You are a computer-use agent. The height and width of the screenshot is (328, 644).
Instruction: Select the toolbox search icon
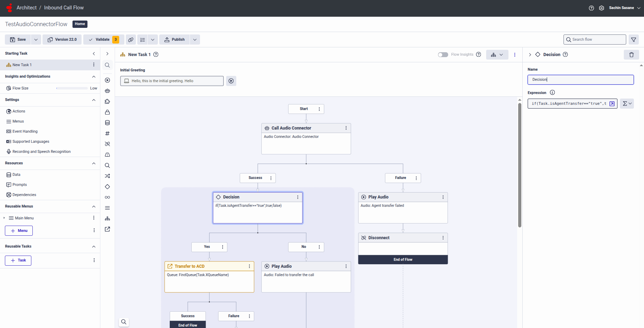[x=107, y=65]
